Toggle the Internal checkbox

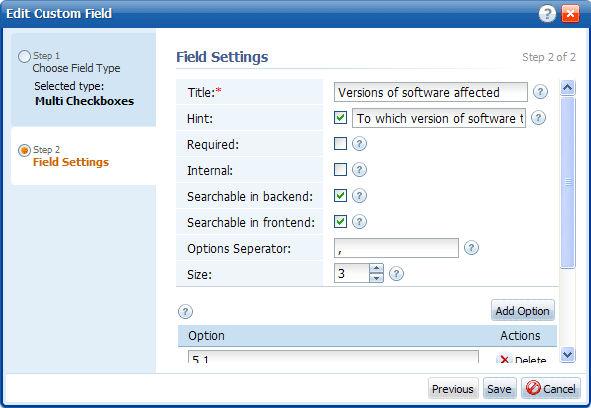(x=340, y=170)
